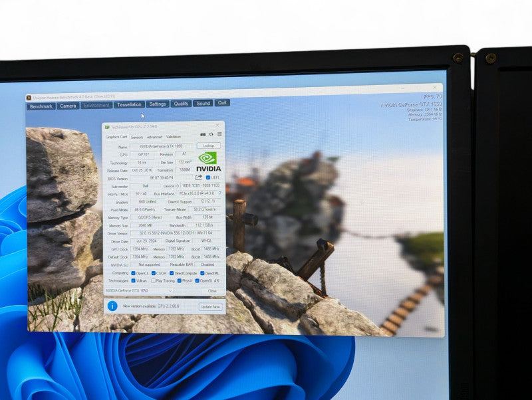Viewport: 532px width, 400px height.
Task: Click the Heaven Benchmark title bar icon
Action: pos(29,98)
